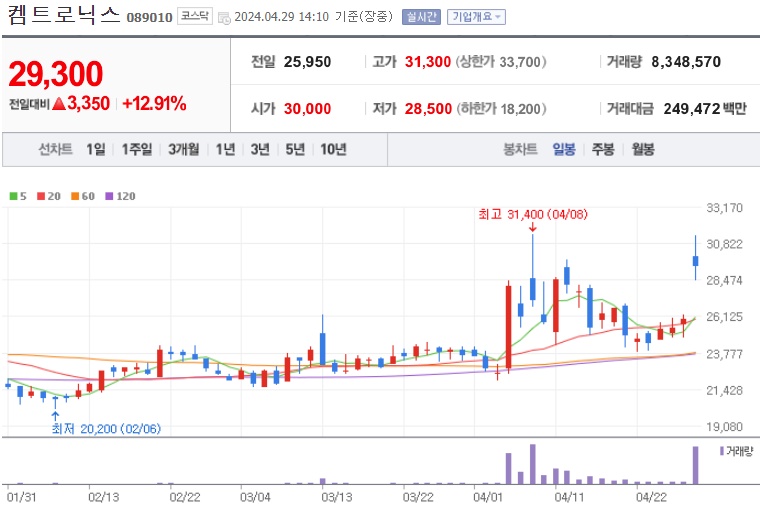The width and height of the screenshot is (760, 509).
Task: Click the 21,428 price axis label
Action: [x=724, y=391]
